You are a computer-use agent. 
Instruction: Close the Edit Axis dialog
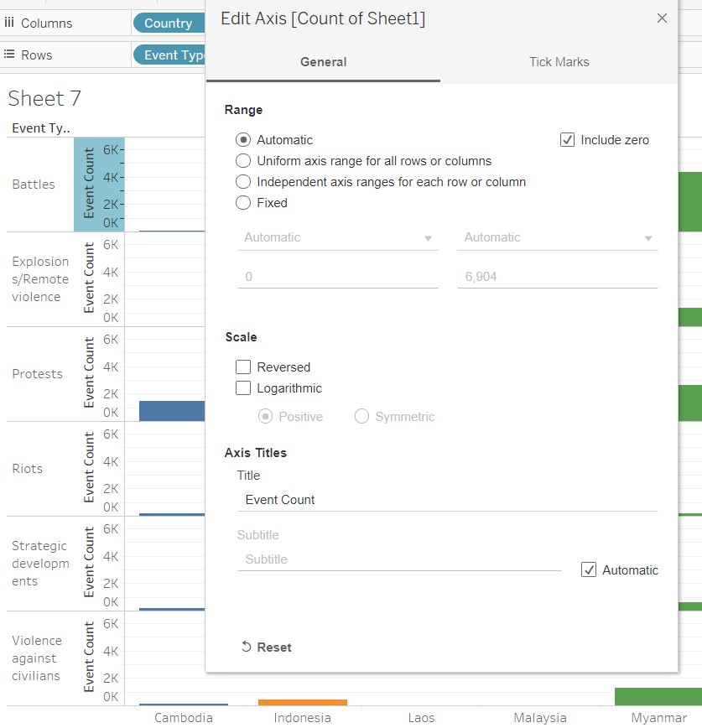(x=662, y=18)
